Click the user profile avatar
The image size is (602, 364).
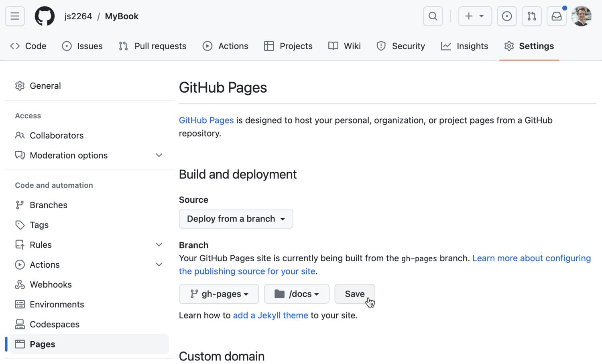coord(581,16)
